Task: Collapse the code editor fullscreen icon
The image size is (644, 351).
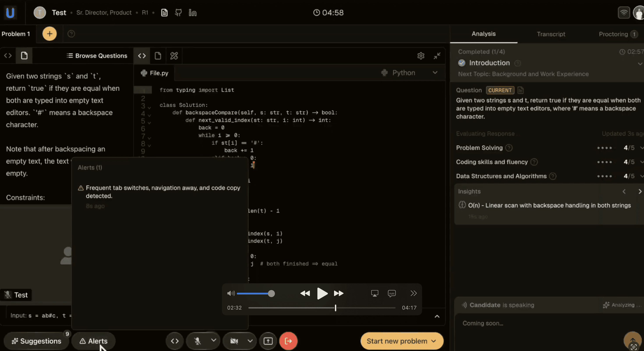Action: 437,56
